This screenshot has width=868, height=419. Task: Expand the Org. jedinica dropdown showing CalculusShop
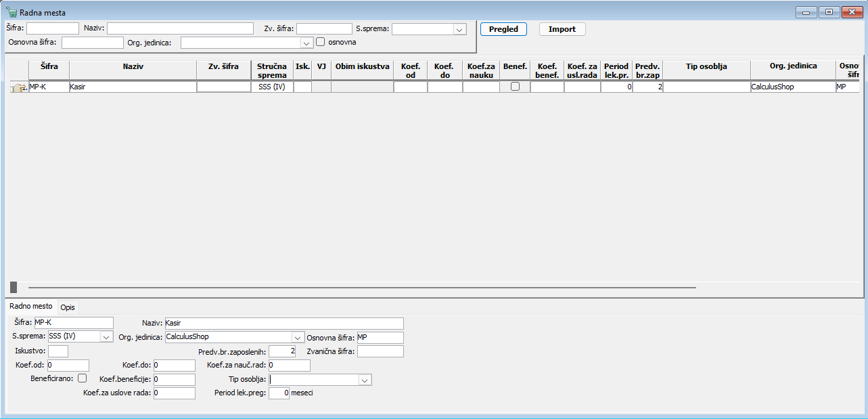(298, 337)
